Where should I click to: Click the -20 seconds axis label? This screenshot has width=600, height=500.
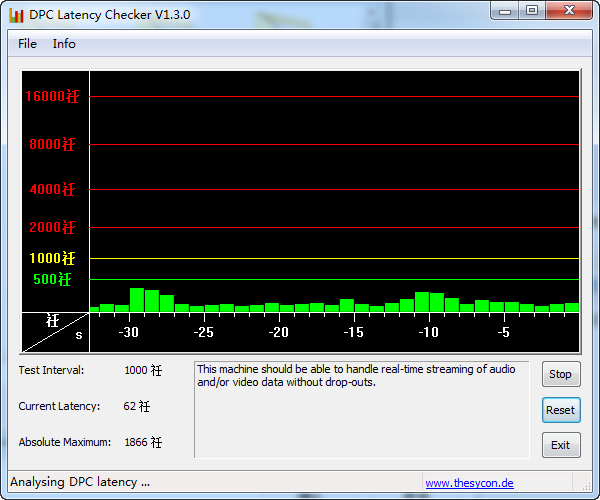[279, 332]
